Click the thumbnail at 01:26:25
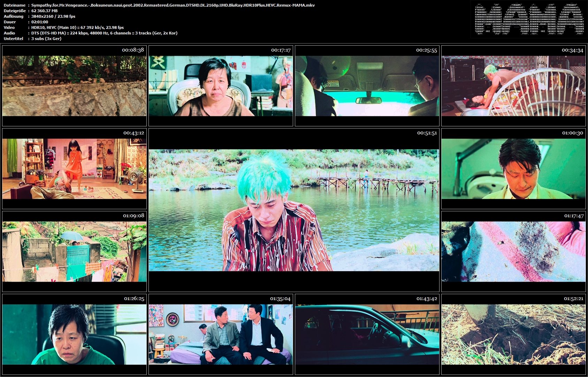Viewport: 588px width, 377px height. [x=74, y=334]
